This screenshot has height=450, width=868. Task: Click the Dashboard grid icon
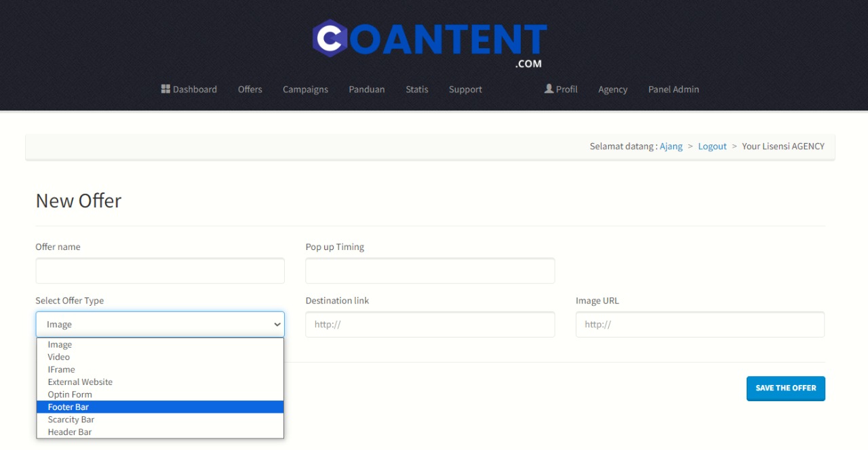click(x=165, y=89)
